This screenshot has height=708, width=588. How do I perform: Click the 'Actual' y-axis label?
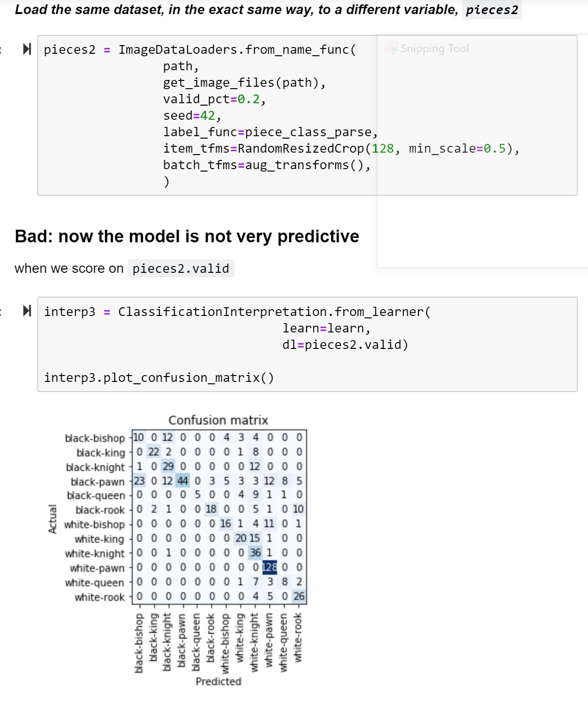point(52,519)
